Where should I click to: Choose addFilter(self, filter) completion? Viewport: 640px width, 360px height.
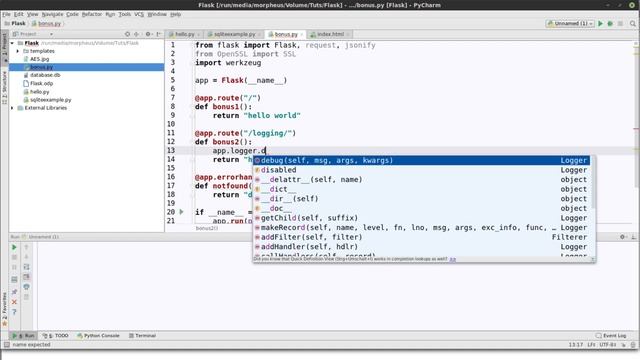421,237
